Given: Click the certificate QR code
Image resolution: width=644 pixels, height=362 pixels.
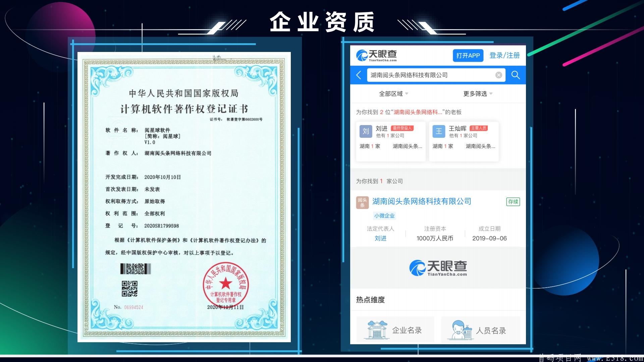Looking at the screenshot, I should (129, 289).
